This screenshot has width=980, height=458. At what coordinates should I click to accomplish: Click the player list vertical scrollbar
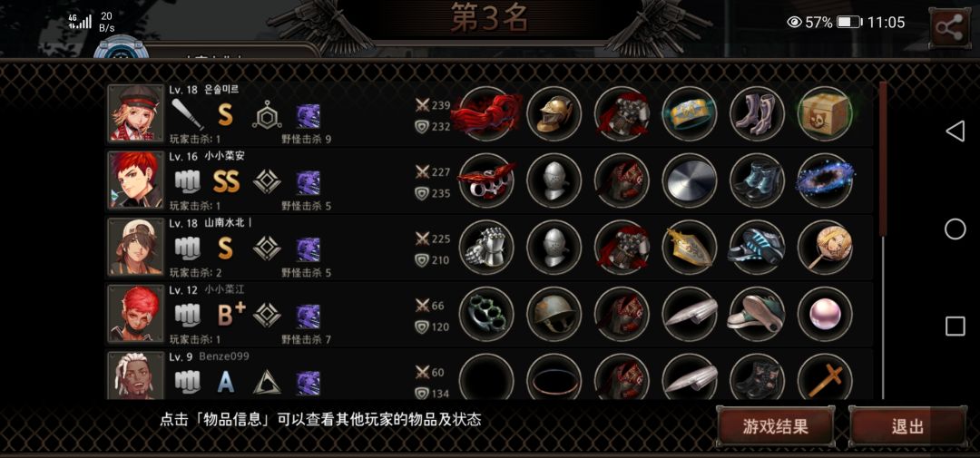click(x=883, y=240)
